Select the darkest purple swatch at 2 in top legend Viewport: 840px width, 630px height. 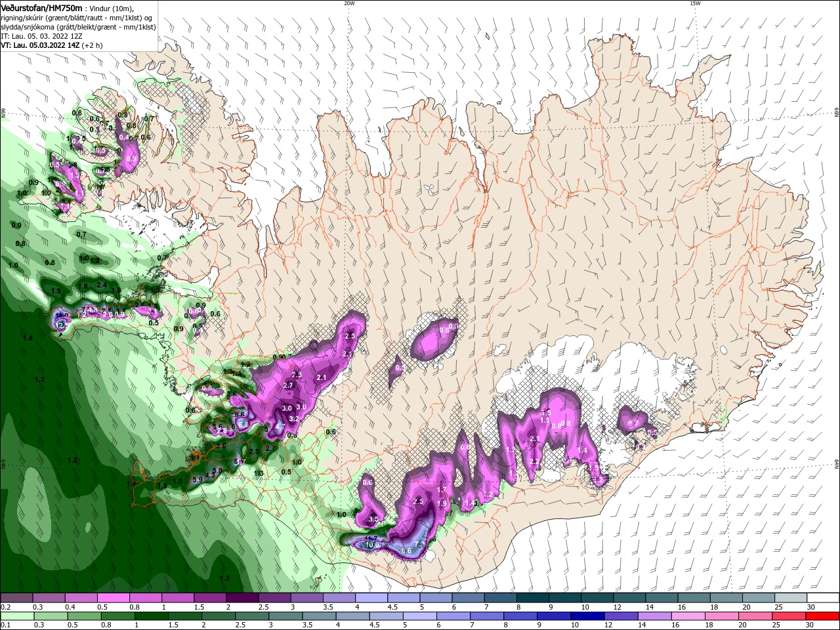pos(242,597)
